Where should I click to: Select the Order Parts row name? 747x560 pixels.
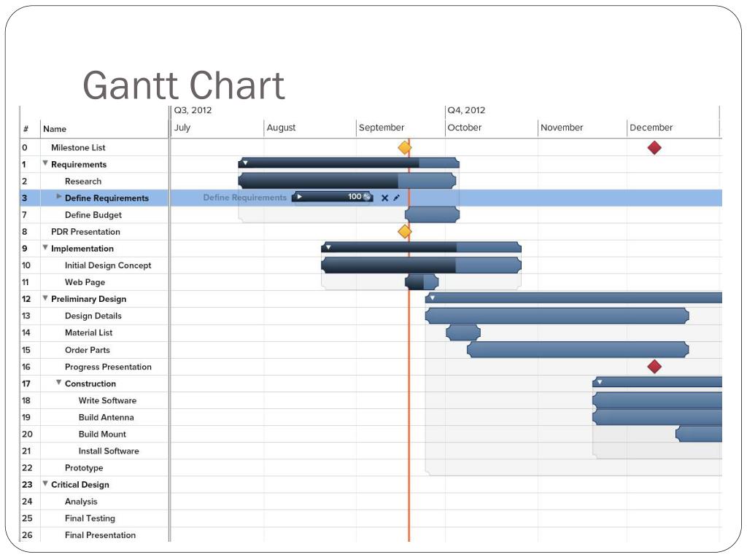click(88, 350)
